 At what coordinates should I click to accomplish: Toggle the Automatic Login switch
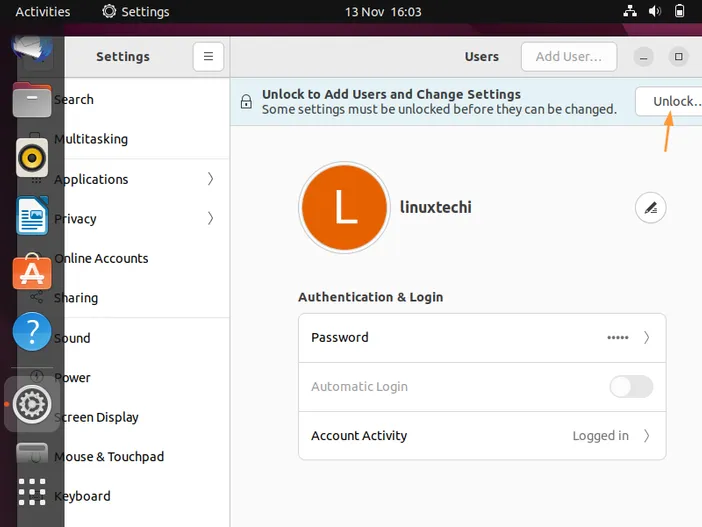coord(631,386)
